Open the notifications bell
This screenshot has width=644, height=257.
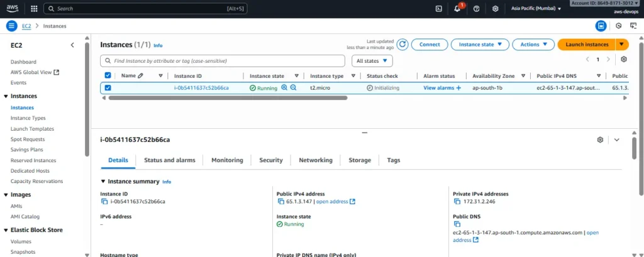[457, 9]
